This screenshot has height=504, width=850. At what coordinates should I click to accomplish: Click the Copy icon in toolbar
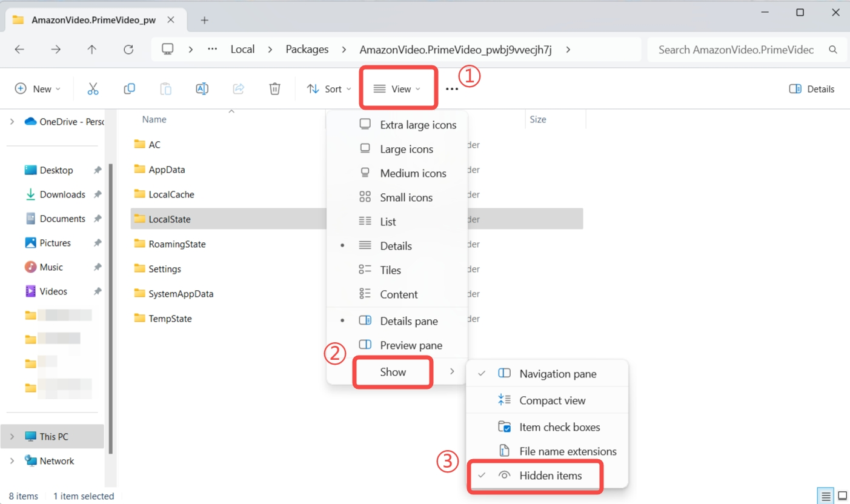click(129, 89)
